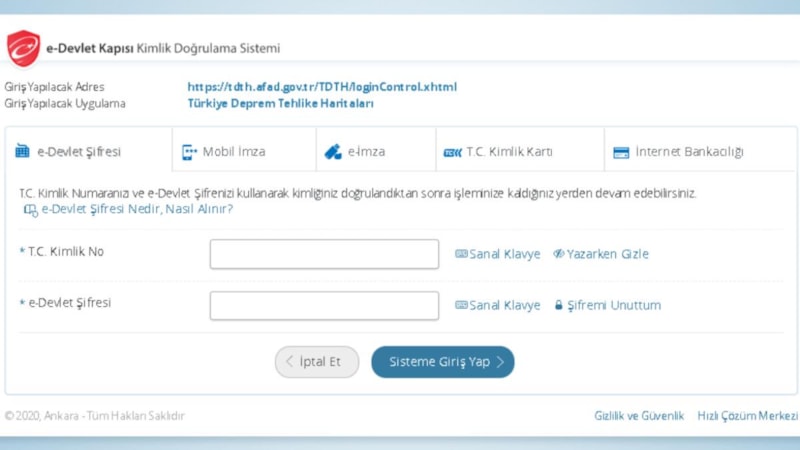Select the İnternet Bankacılığı tab

689,152
